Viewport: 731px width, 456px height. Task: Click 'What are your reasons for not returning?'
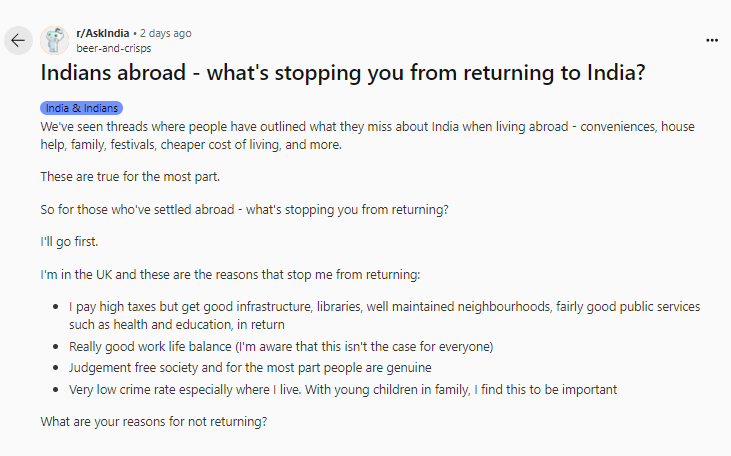154,421
